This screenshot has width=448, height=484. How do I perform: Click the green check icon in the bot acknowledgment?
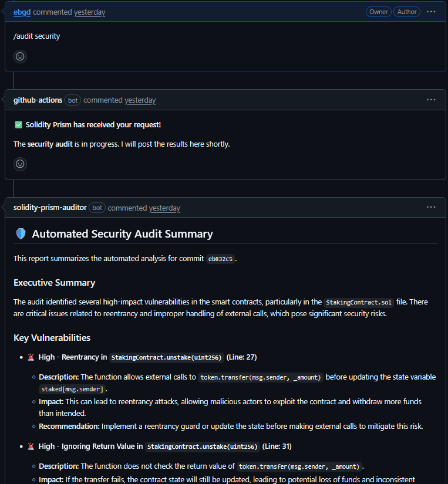(x=18, y=124)
